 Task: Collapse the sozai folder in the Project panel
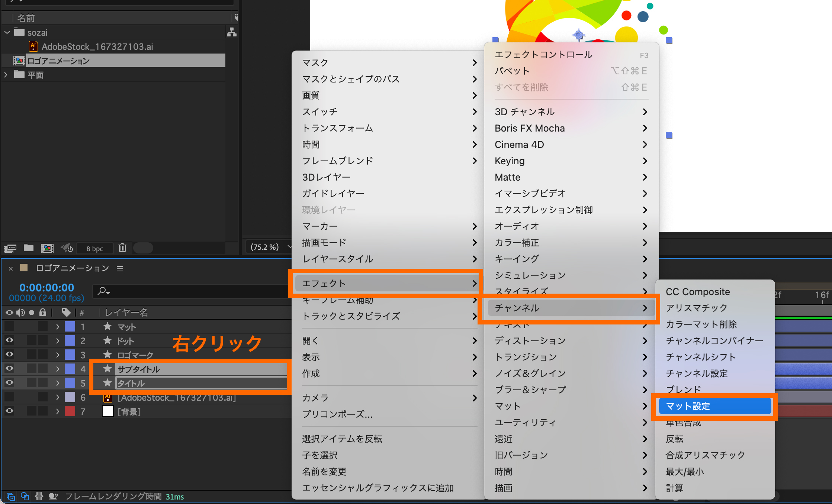[7, 32]
